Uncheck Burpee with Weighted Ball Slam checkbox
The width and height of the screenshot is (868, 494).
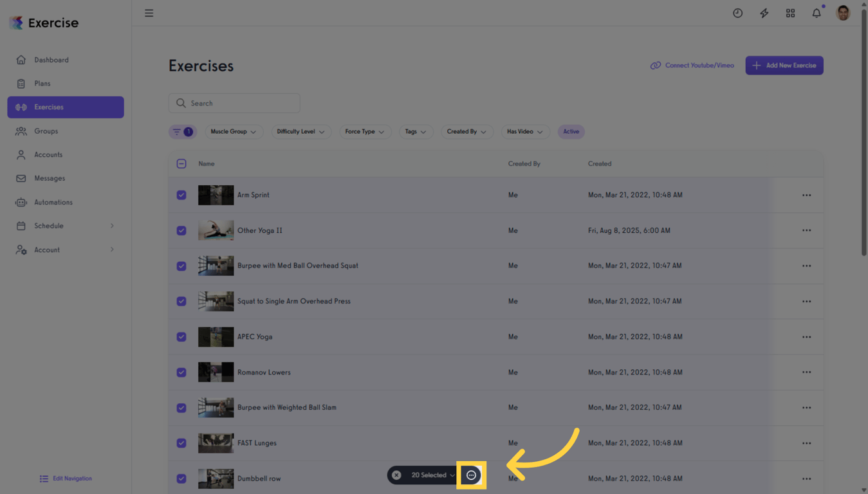click(181, 408)
